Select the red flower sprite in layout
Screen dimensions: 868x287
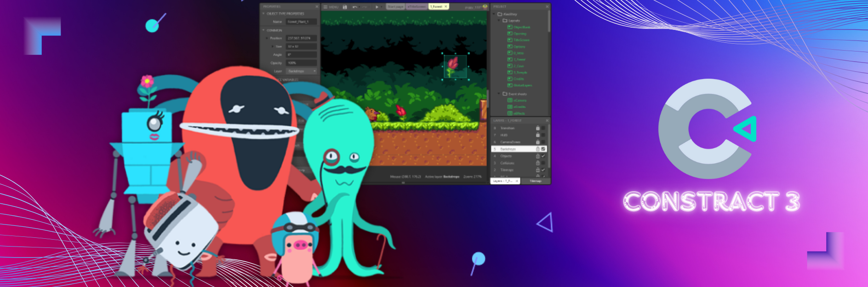tap(454, 66)
